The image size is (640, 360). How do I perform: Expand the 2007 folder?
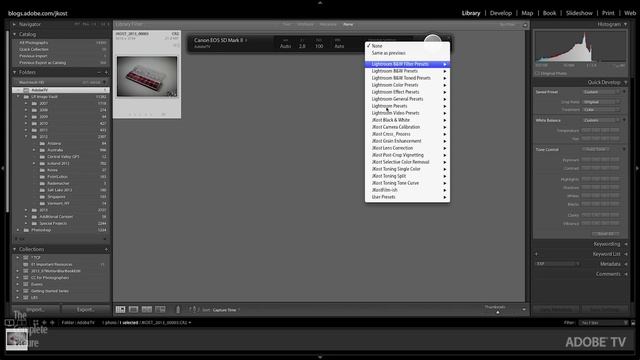point(26,104)
